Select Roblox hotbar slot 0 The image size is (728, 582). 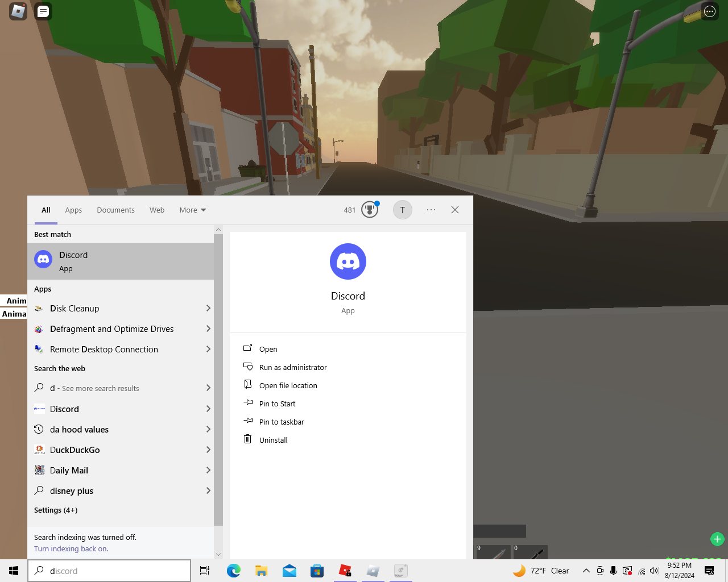coord(530,552)
